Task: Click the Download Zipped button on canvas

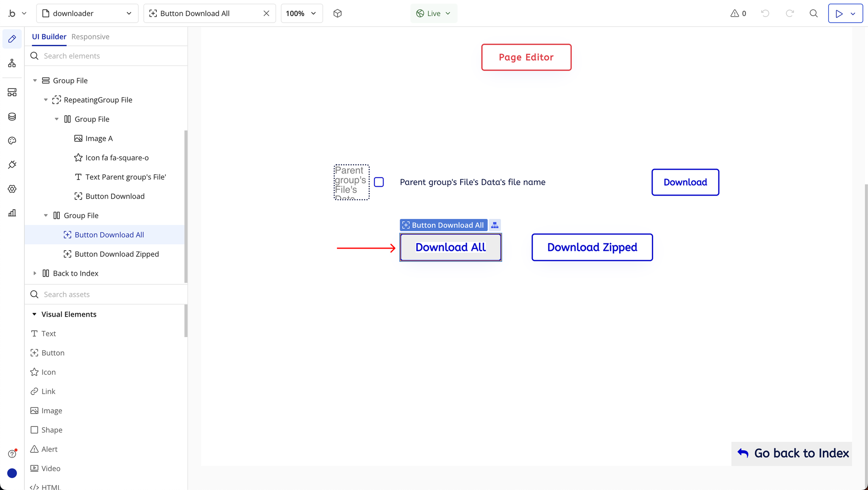Action: (592, 247)
